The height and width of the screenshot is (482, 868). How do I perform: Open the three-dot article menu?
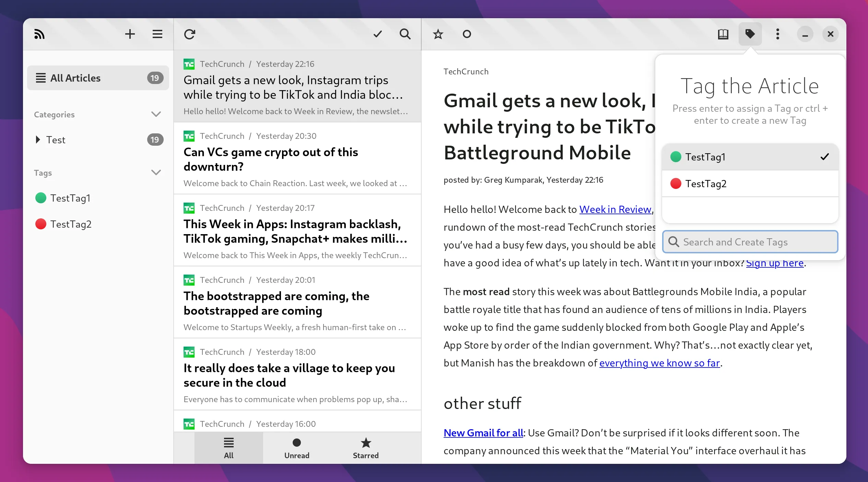777,34
